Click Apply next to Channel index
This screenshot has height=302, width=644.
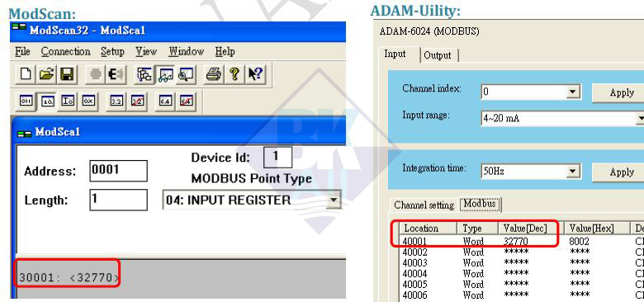tap(620, 92)
